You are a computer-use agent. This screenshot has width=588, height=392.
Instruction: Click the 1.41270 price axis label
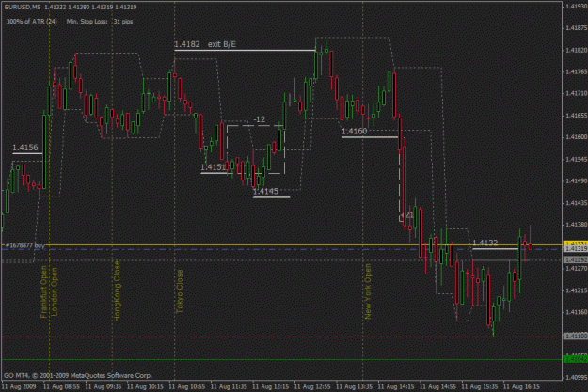[577, 268]
